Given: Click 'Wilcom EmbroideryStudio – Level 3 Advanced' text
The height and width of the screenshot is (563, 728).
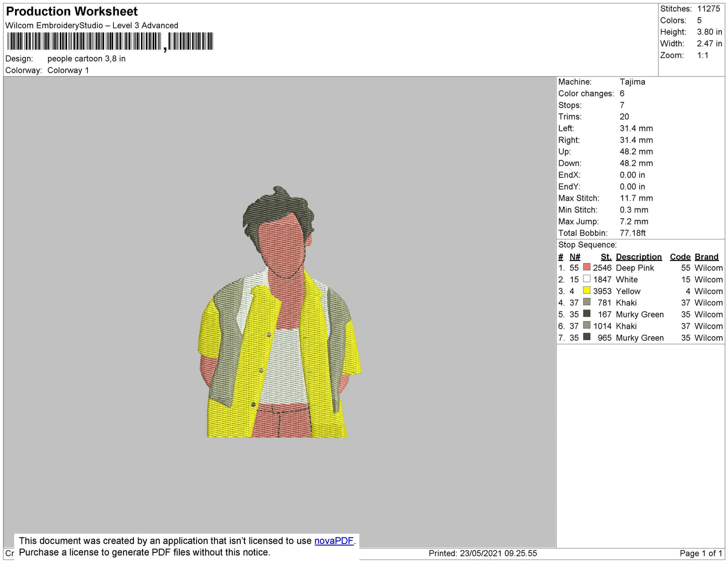Looking at the screenshot, I should click(92, 26).
